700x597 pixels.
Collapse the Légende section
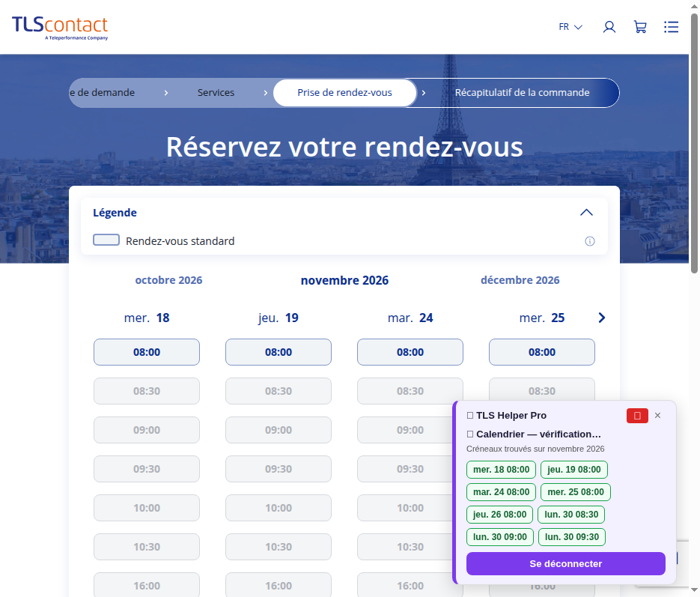point(586,213)
